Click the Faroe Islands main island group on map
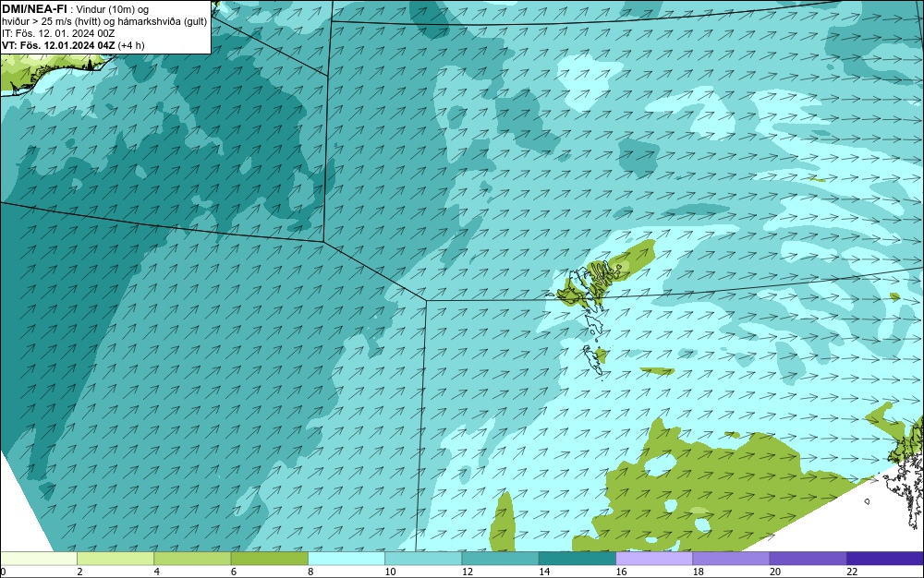Image resolution: width=924 pixels, height=578 pixels. point(590,284)
